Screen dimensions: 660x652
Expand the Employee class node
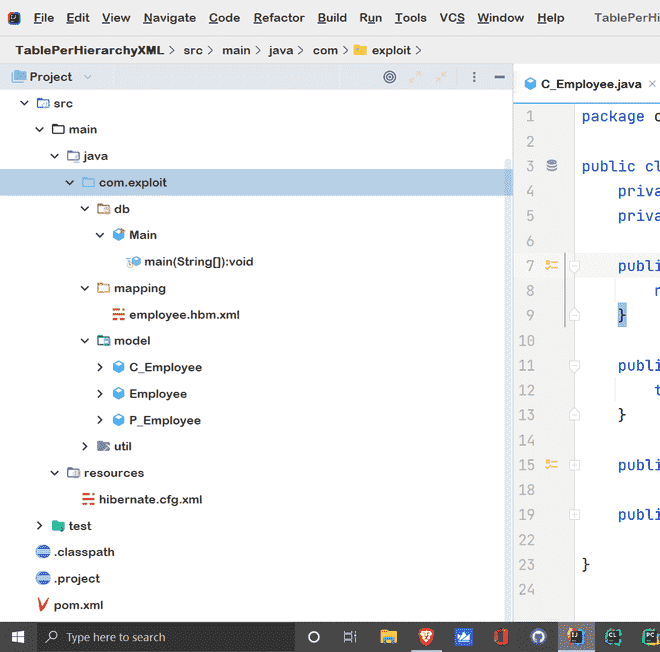pos(100,394)
